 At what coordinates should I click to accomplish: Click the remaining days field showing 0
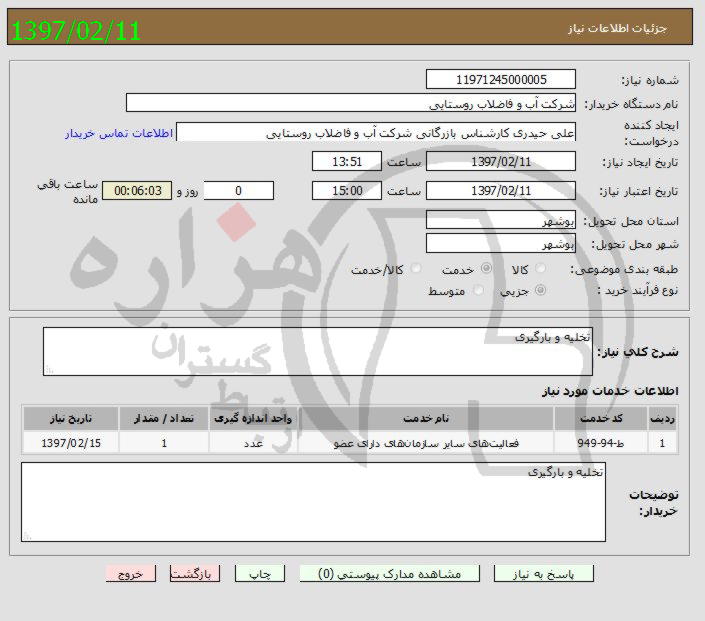tap(238, 191)
